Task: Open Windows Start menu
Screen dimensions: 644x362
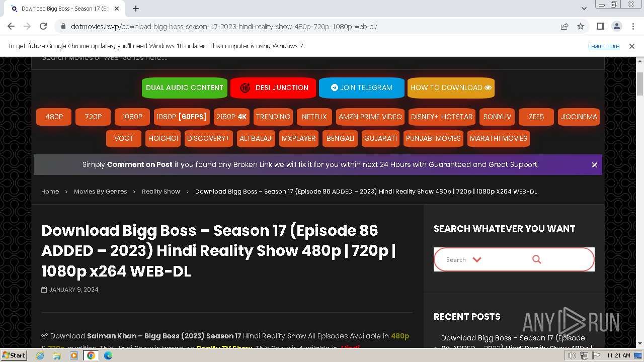Action: click(14, 355)
